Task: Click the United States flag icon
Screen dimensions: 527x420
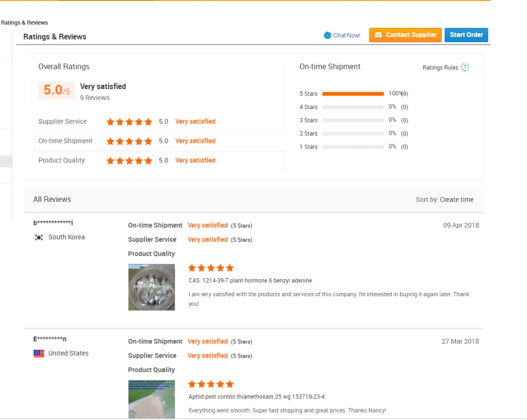Action: [38, 354]
